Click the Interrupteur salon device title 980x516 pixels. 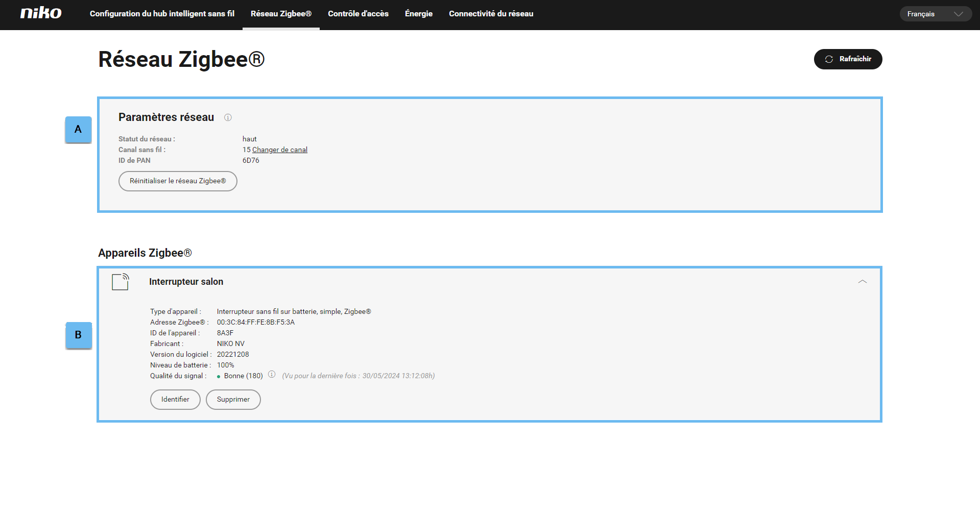tap(186, 282)
